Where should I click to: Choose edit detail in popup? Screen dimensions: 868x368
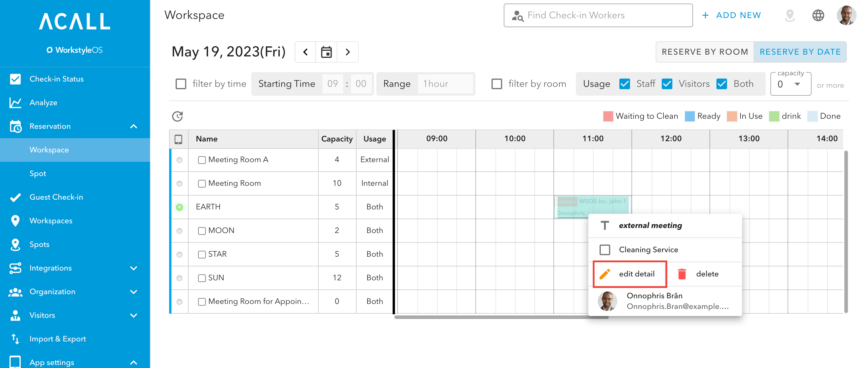tap(629, 274)
